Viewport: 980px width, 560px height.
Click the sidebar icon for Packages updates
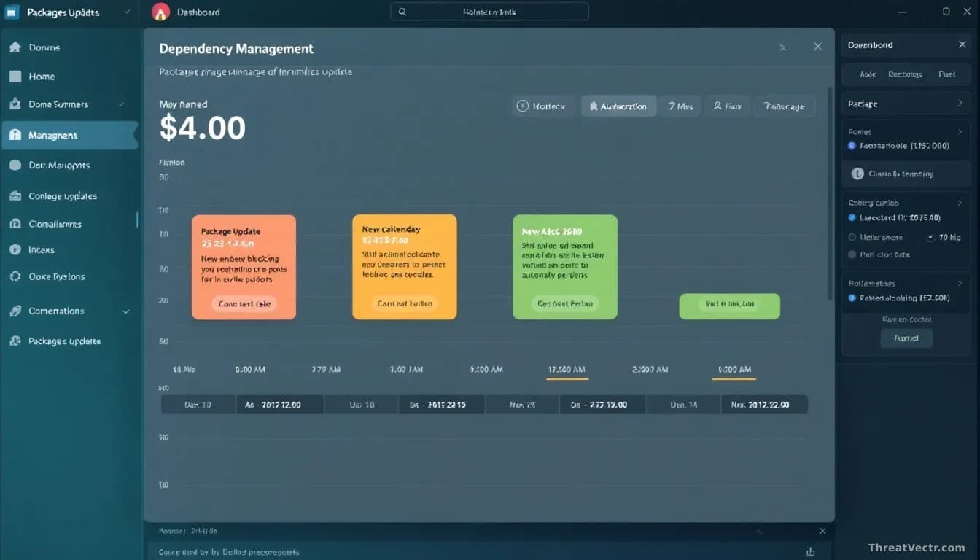tap(15, 341)
